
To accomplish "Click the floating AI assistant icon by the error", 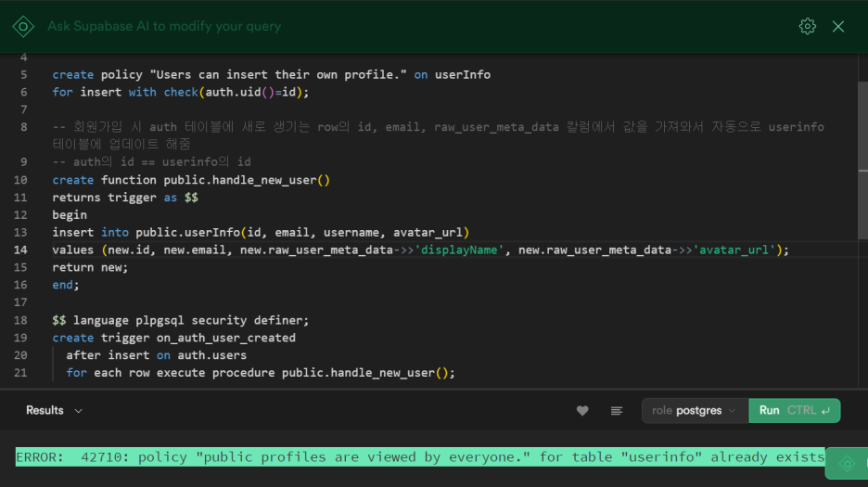I will pyautogui.click(x=848, y=463).
